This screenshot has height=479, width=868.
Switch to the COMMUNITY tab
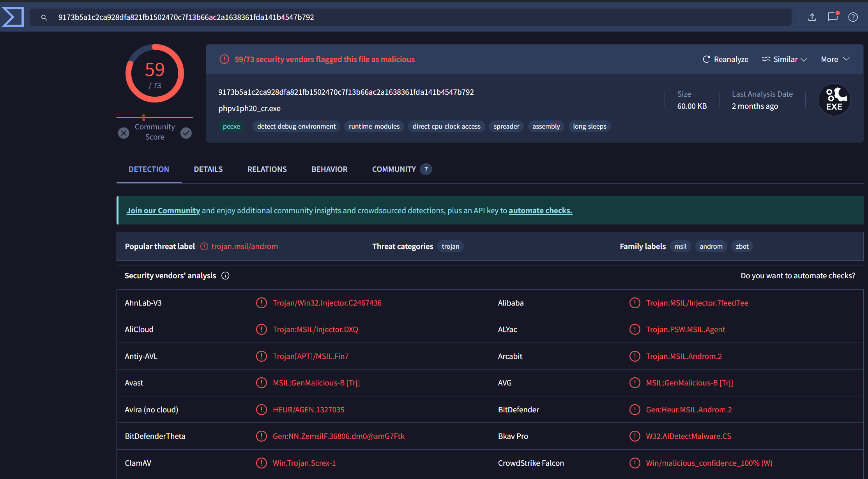401,169
